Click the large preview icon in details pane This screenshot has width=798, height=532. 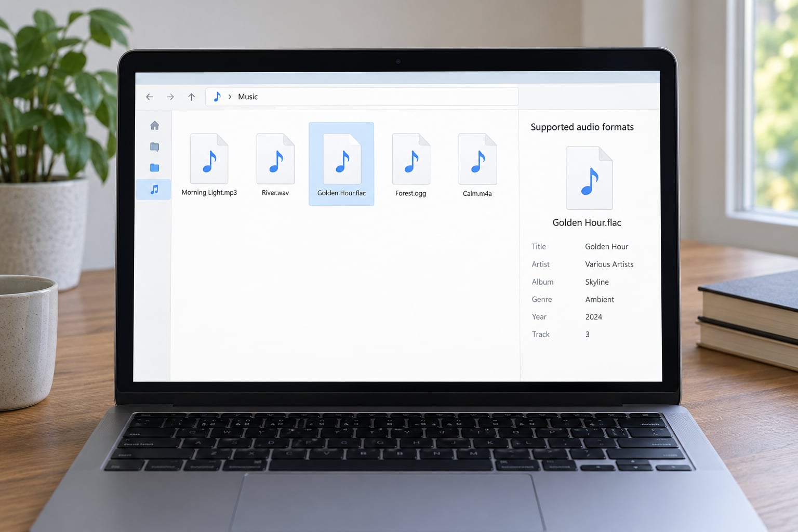click(x=589, y=178)
